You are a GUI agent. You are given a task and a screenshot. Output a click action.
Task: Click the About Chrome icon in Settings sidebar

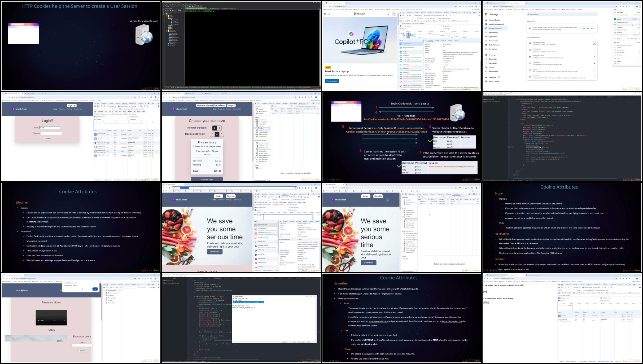point(486,81)
